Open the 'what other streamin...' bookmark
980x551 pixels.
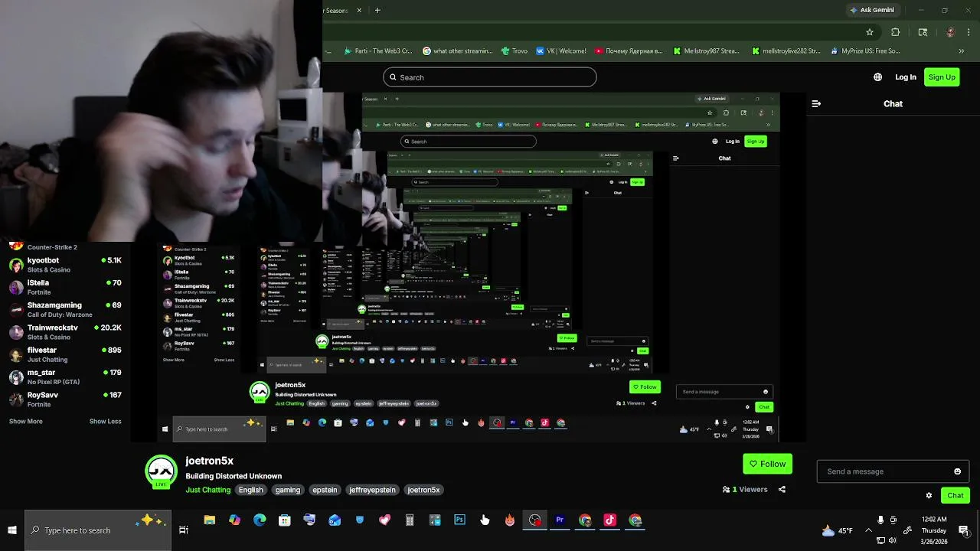coord(458,51)
